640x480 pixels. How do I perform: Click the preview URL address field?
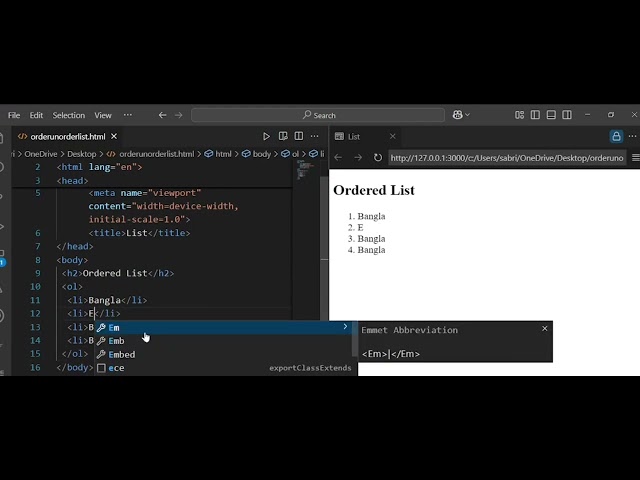[x=507, y=158]
